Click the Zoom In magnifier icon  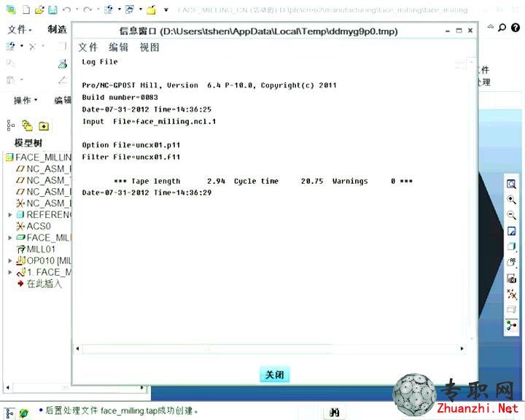(511, 200)
